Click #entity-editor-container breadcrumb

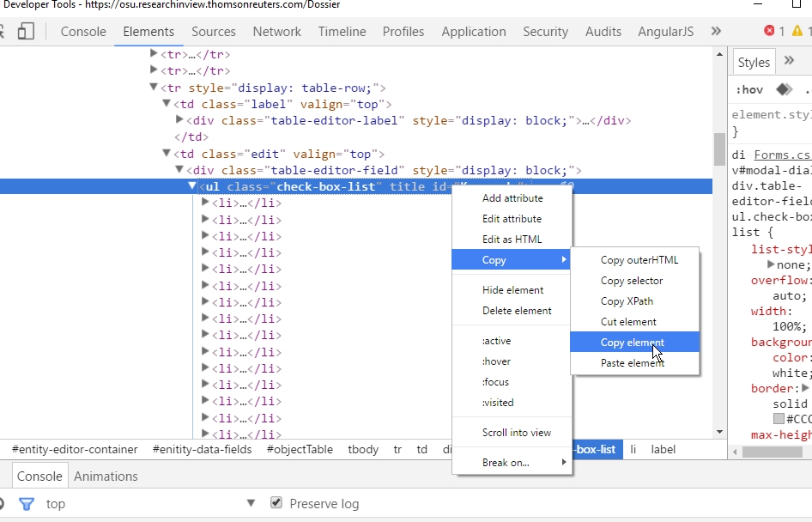coord(75,450)
